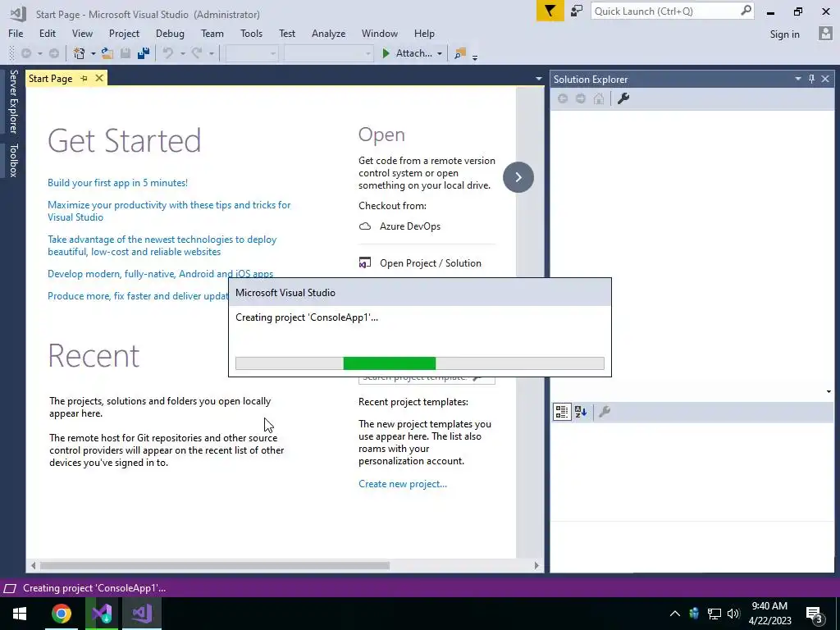
Task: Click the Navigate Backward toolbar icon
Action: coord(25,53)
